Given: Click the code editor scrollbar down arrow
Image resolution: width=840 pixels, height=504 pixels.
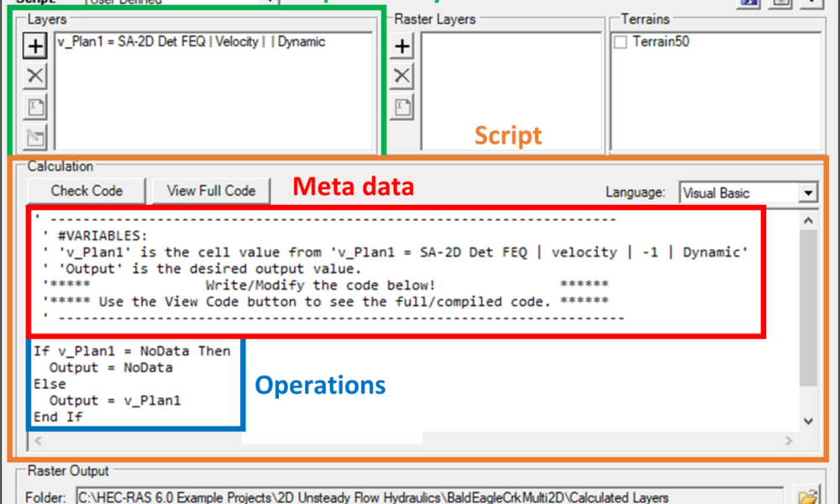Looking at the screenshot, I should click(808, 420).
